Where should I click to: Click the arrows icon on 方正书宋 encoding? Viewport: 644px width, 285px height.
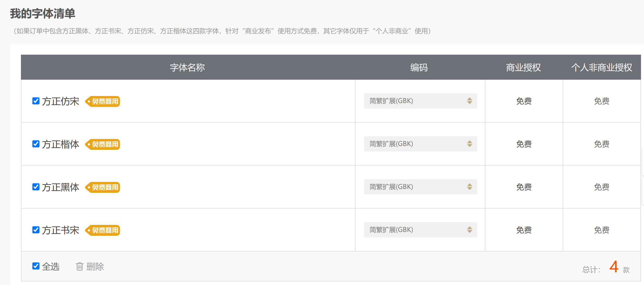470,230
